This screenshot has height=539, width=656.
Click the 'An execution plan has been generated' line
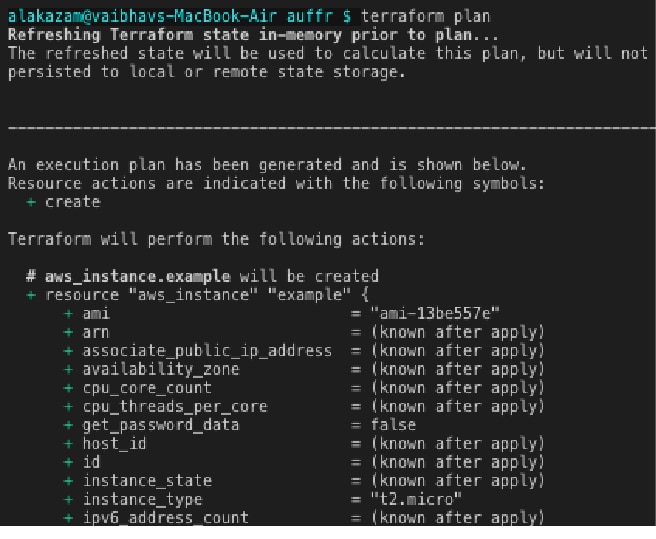pyautogui.click(x=267, y=165)
